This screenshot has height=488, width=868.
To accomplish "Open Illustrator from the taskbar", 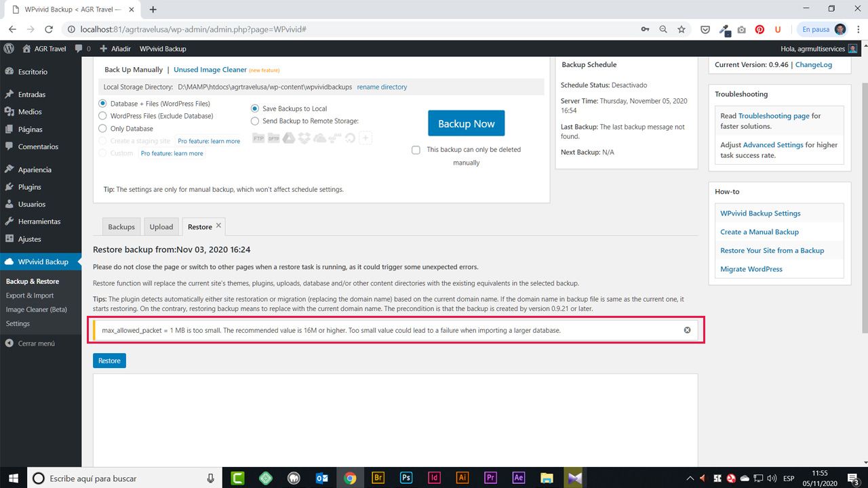I will (x=462, y=478).
